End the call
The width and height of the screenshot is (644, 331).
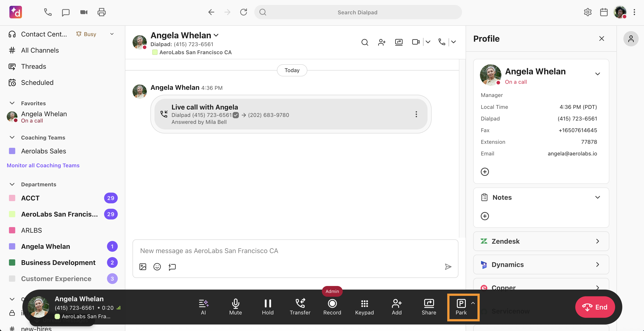point(595,307)
